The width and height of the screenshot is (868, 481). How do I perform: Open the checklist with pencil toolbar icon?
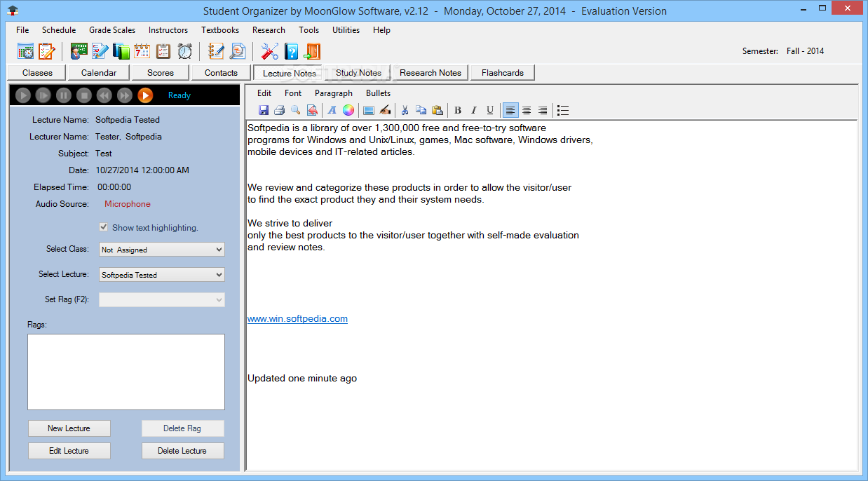[46, 51]
